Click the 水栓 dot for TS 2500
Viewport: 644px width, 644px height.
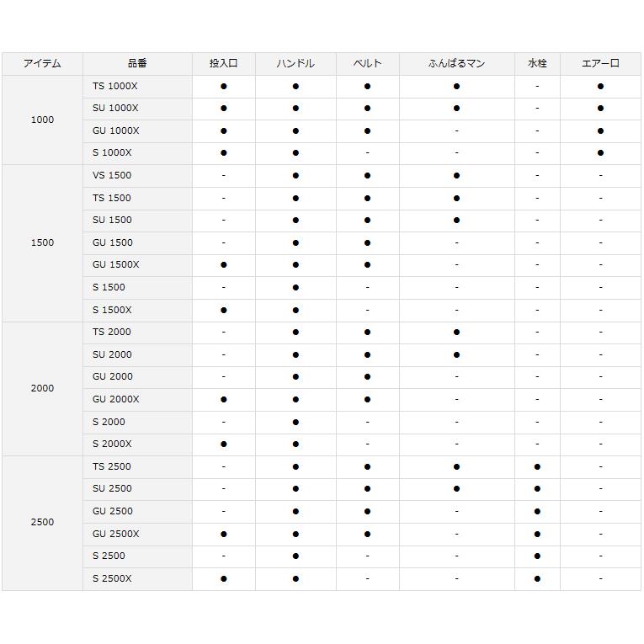(x=537, y=466)
